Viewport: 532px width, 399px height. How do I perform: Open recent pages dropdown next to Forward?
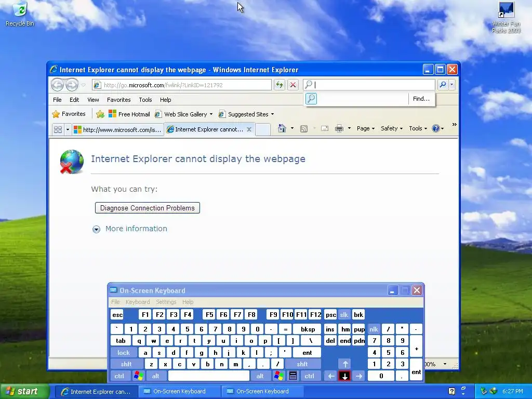point(84,85)
